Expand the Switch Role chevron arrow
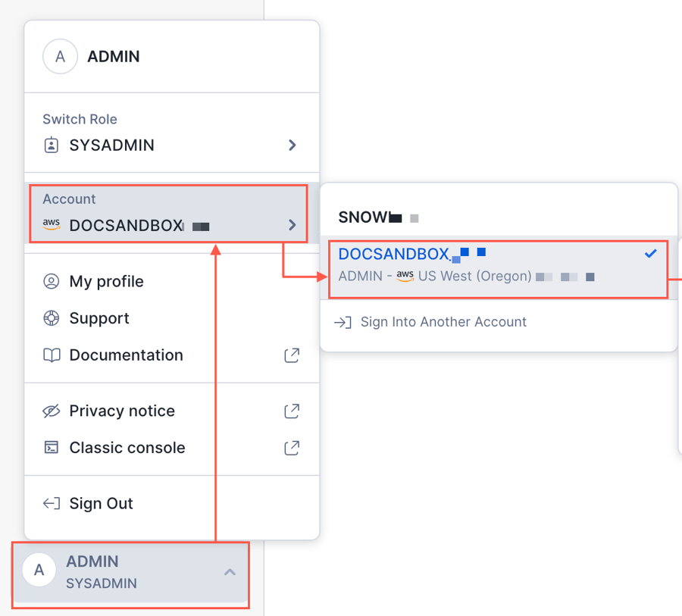Viewport: 682px width, 616px height. point(293,145)
